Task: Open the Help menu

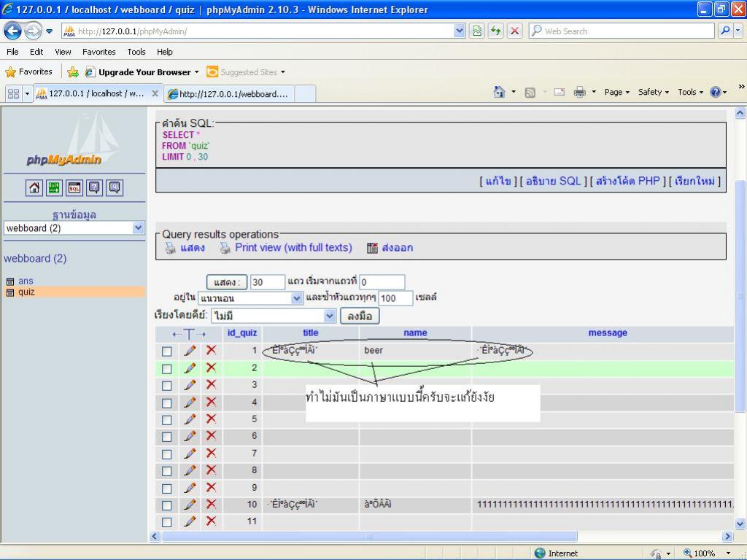Action: (165, 52)
